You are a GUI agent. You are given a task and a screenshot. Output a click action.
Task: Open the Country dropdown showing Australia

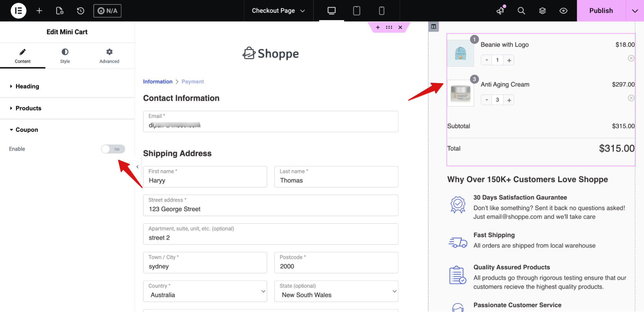click(205, 291)
